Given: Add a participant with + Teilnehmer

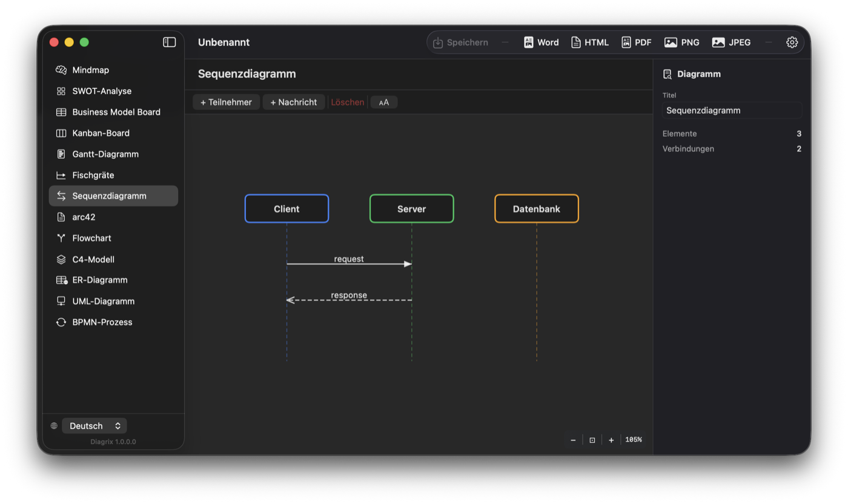Looking at the screenshot, I should (x=226, y=102).
